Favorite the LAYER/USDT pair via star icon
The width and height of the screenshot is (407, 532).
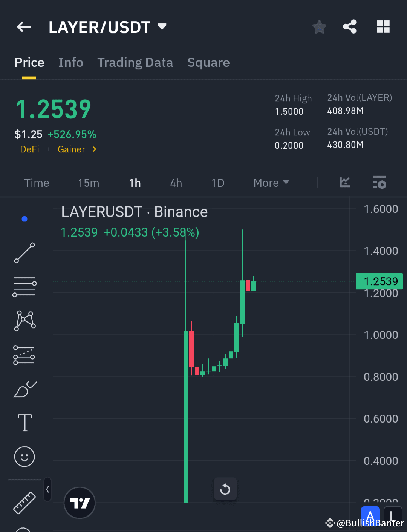pyautogui.click(x=319, y=26)
